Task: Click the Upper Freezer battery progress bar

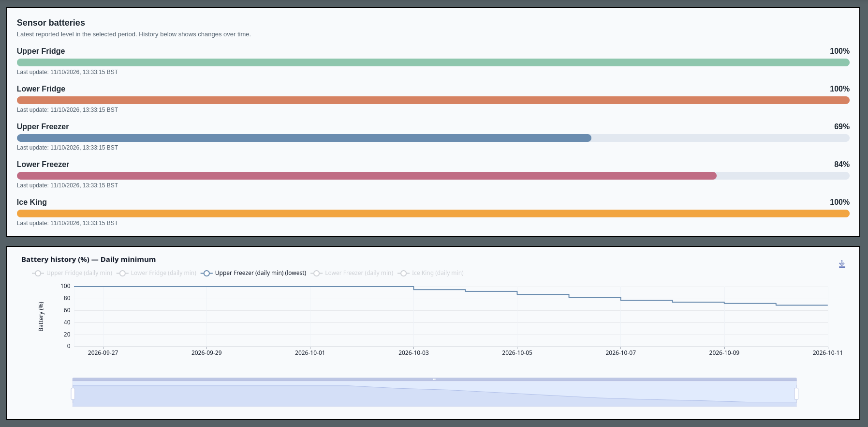Action: click(433, 138)
